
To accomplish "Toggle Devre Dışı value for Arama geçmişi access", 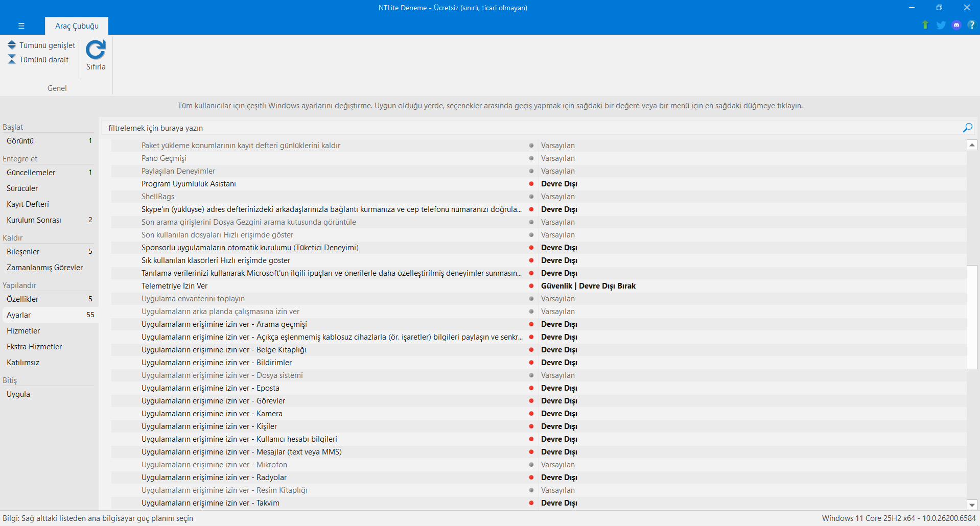I will (559, 324).
